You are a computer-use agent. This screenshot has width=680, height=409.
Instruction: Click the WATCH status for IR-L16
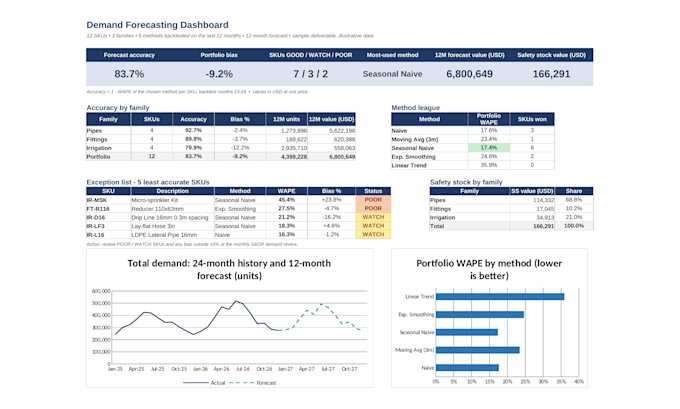pos(373,234)
